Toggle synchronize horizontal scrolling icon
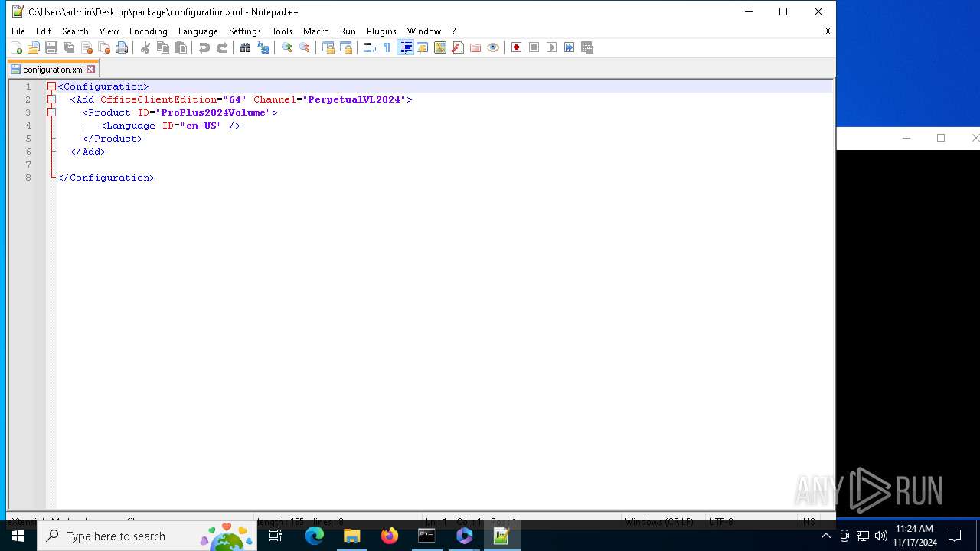Screen dimensions: 980x551 click(346, 47)
